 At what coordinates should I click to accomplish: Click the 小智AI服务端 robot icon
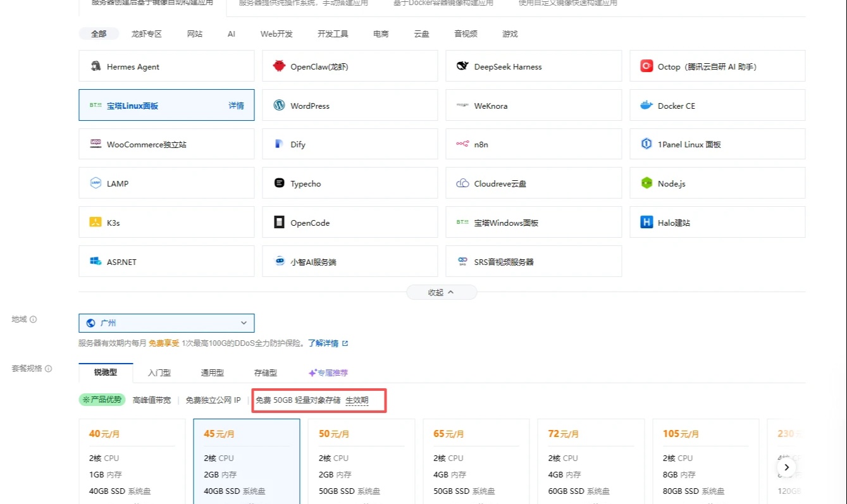(279, 262)
